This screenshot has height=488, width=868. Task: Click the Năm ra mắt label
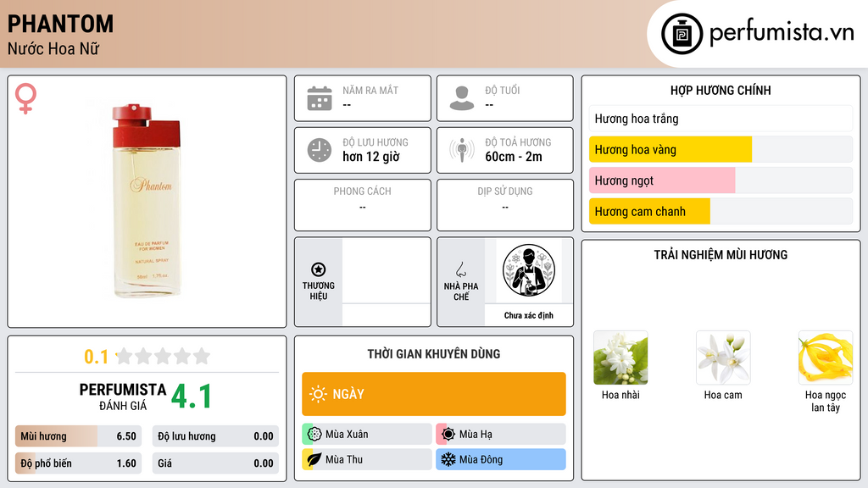tap(370, 90)
